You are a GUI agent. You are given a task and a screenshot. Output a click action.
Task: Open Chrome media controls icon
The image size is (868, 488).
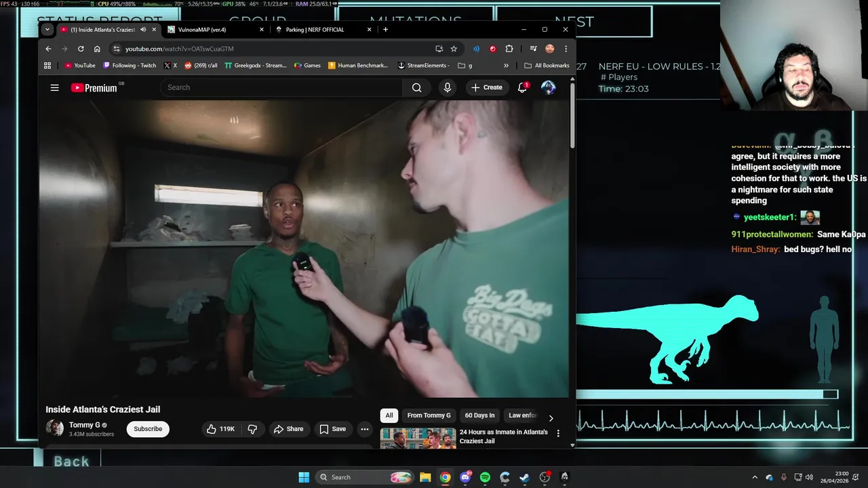tap(533, 49)
